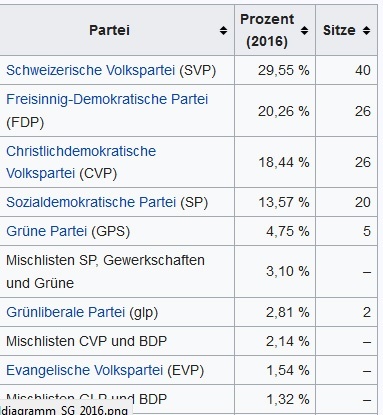Screen dimensions: 383x415
Task: Open Sozialdemokratische Partei link
Action: pos(91,202)
